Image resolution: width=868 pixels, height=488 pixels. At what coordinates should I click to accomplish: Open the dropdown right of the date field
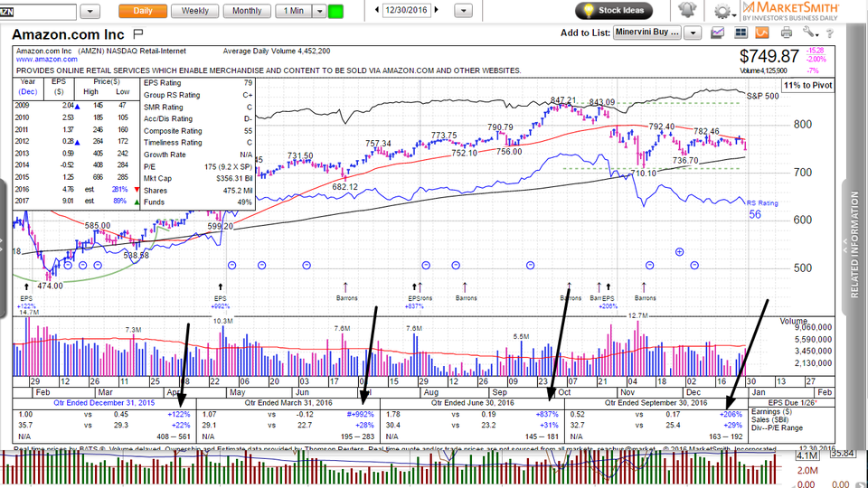pyautogui.click(x=463, y=11)
